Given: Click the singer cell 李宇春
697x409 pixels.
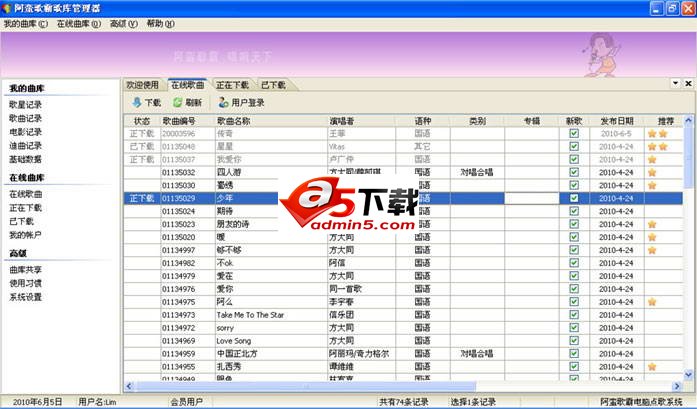Looking at the screenshot, I should pos(361,302).
